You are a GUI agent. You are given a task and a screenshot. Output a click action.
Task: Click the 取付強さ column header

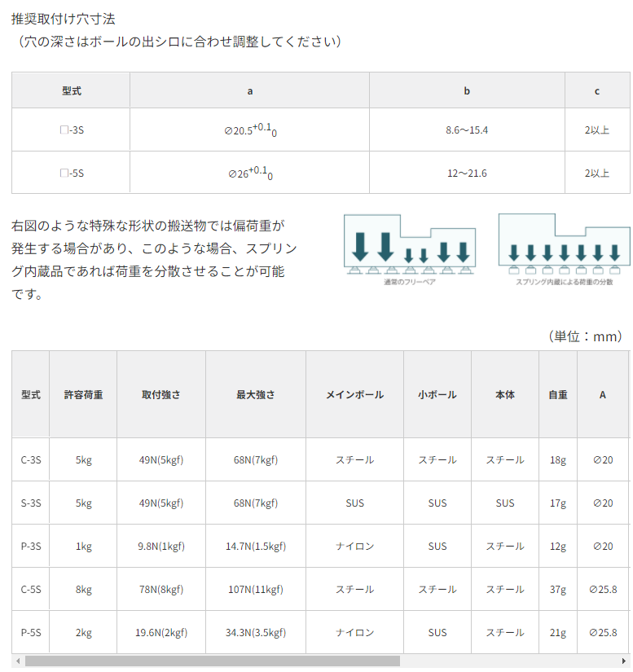[x=161, y=394]
